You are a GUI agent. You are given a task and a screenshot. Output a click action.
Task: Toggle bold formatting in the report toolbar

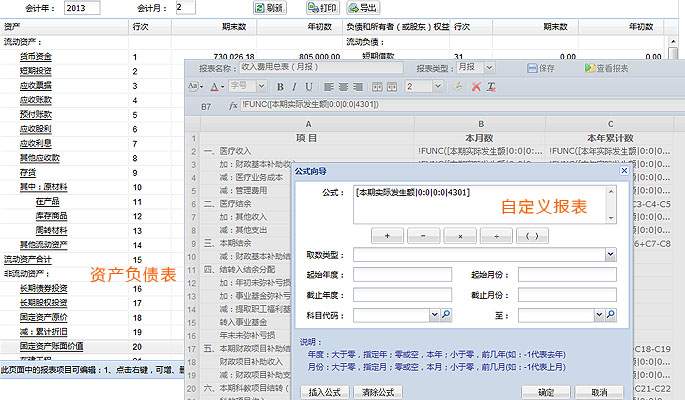280,87
